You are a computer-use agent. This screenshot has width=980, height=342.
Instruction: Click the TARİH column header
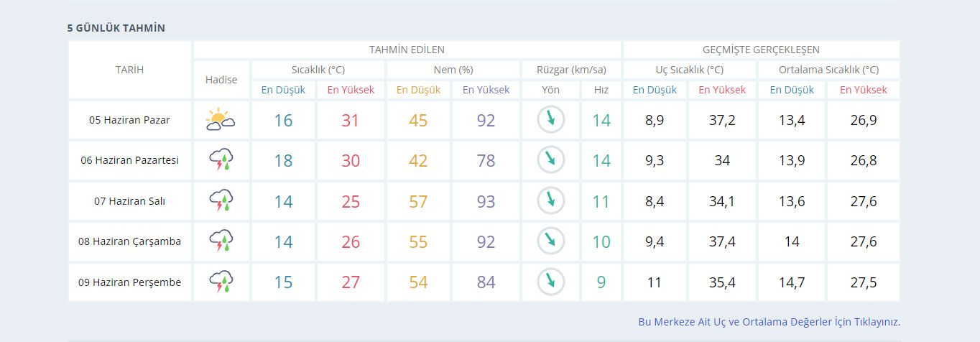pos(129,70)
